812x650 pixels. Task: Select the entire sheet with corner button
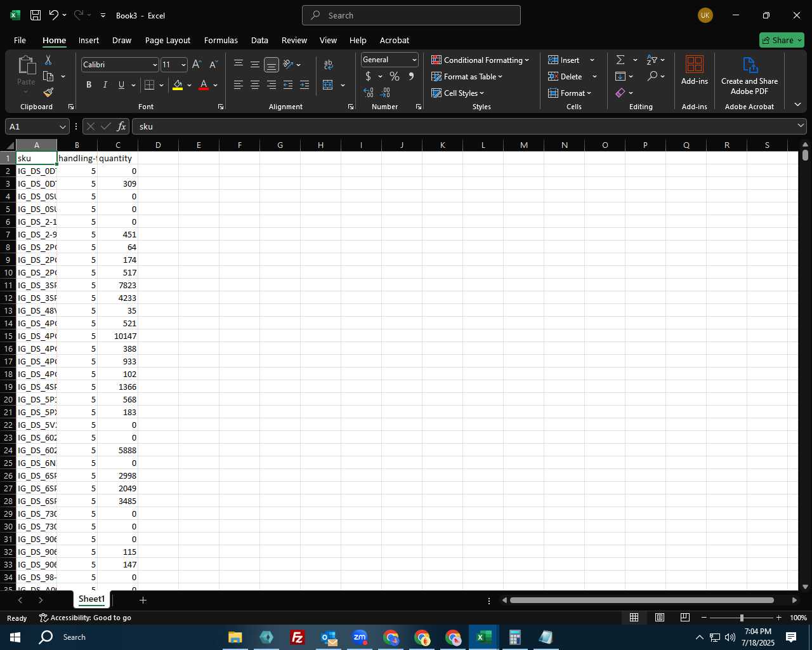click(x=10, y=145)
